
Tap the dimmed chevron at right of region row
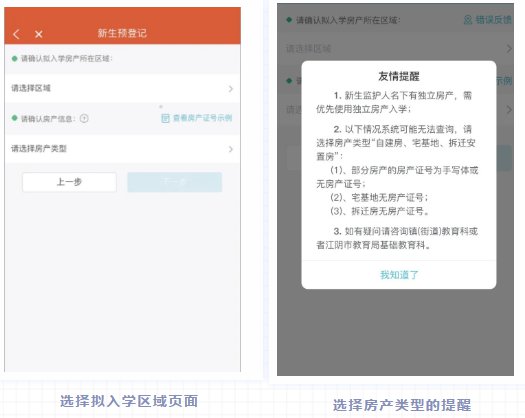tap(509, 49)
